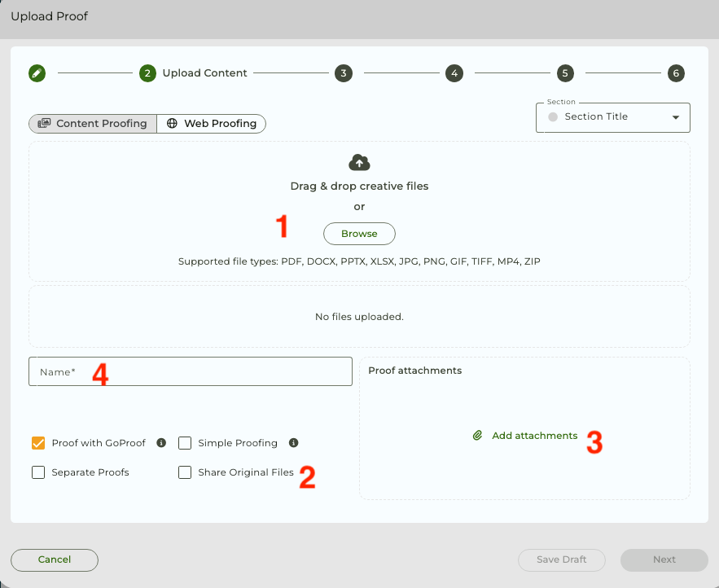The image size is (719, 588).
Task: Switch to Web Proofing tab
Action: pos(212,124)
